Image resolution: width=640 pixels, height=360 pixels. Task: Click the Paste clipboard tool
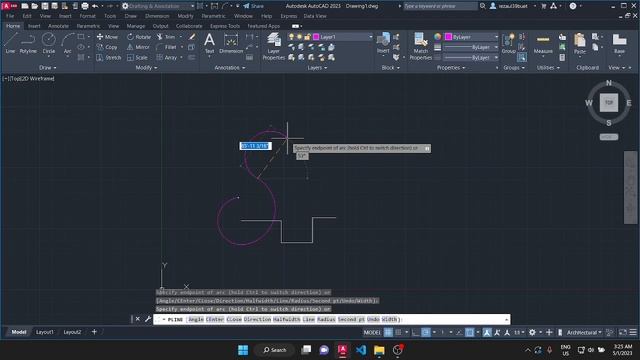(580, 44)
